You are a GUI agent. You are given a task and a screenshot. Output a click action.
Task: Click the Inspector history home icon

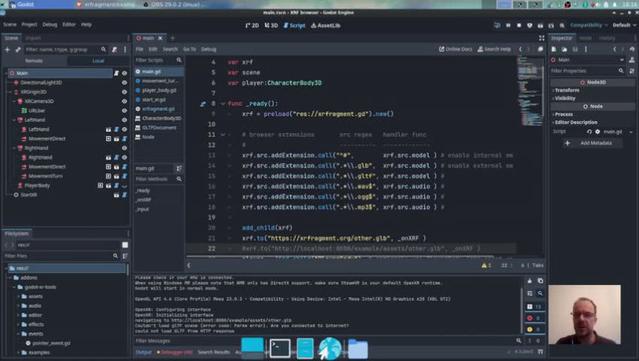[x=632, y=49]
